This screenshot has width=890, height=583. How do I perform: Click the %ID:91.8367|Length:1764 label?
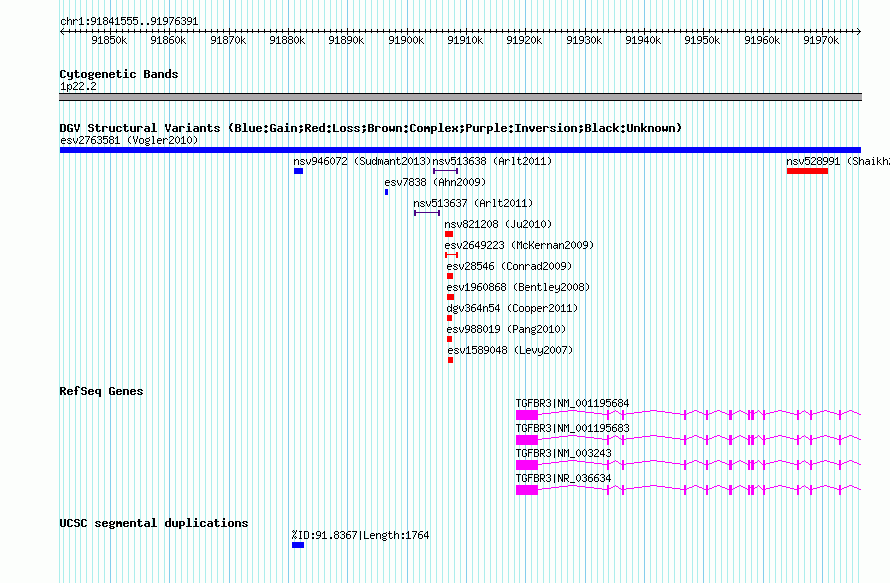[x=360, y=535]
